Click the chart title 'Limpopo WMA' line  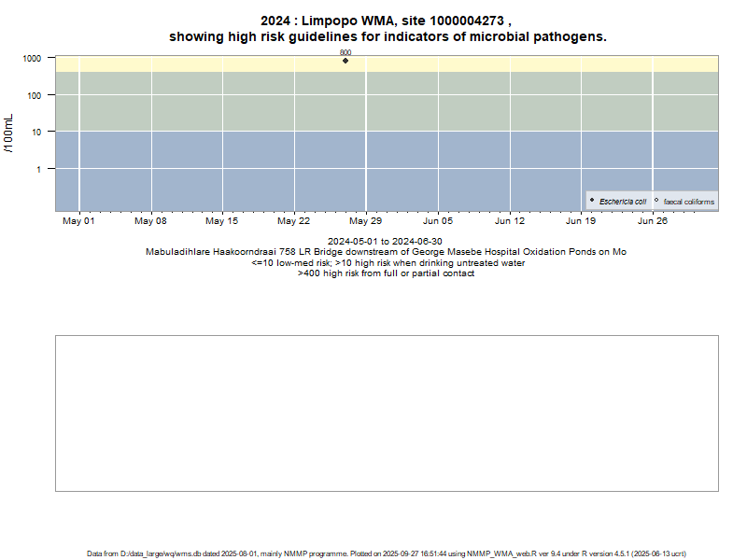pos(387,21)
